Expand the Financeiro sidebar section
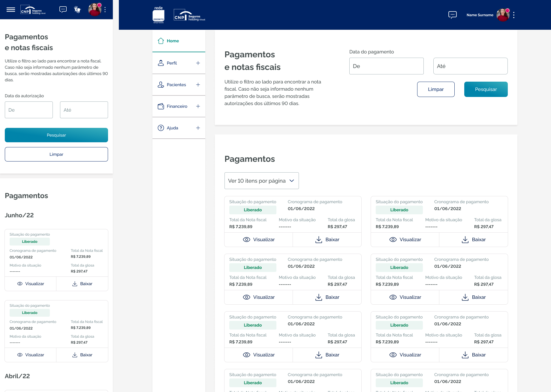Viewport: 551px width, 392px height. click(x=198, y=106)
